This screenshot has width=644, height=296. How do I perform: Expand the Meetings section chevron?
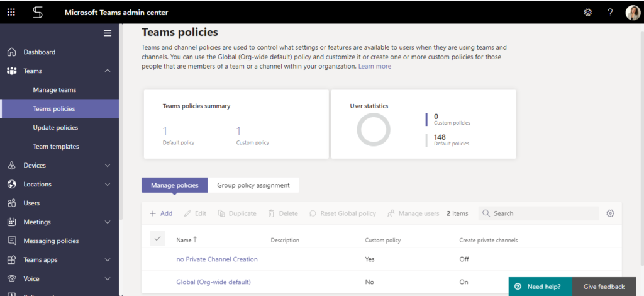pos(108,222)
